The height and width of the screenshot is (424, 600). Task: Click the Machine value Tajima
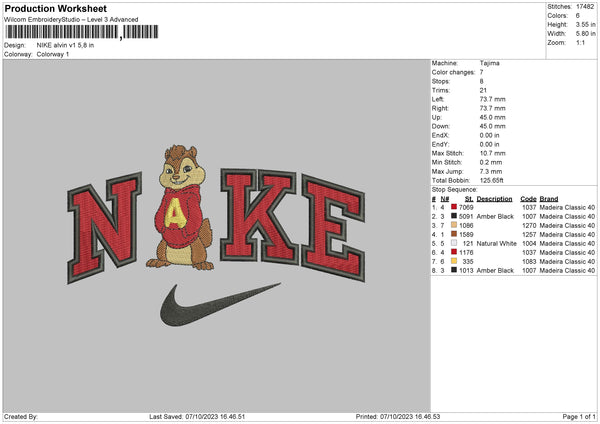[489, 63]
